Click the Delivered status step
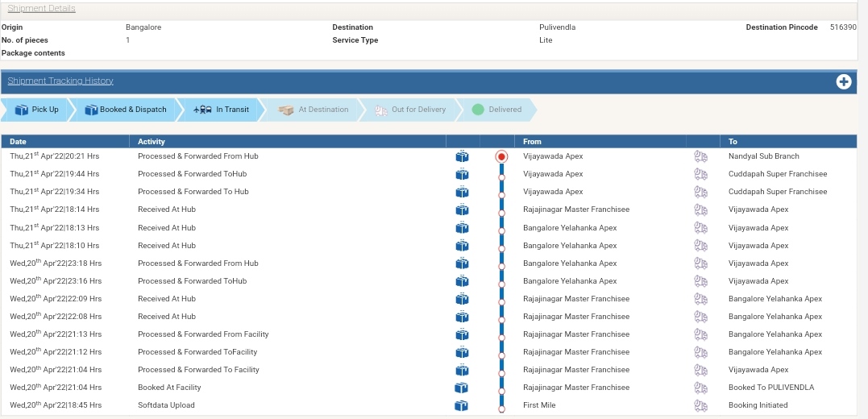 tap(496, 110)
